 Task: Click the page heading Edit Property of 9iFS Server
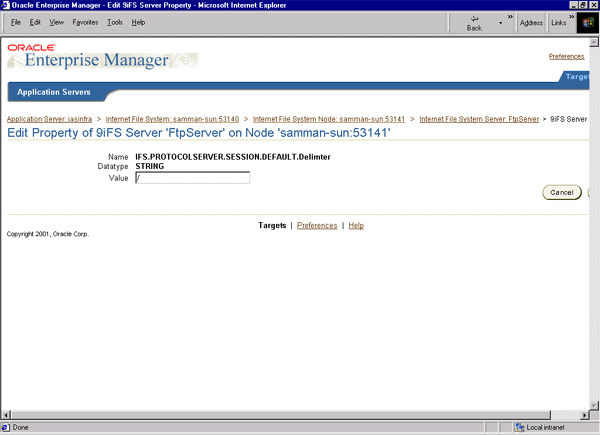[199, 133]
